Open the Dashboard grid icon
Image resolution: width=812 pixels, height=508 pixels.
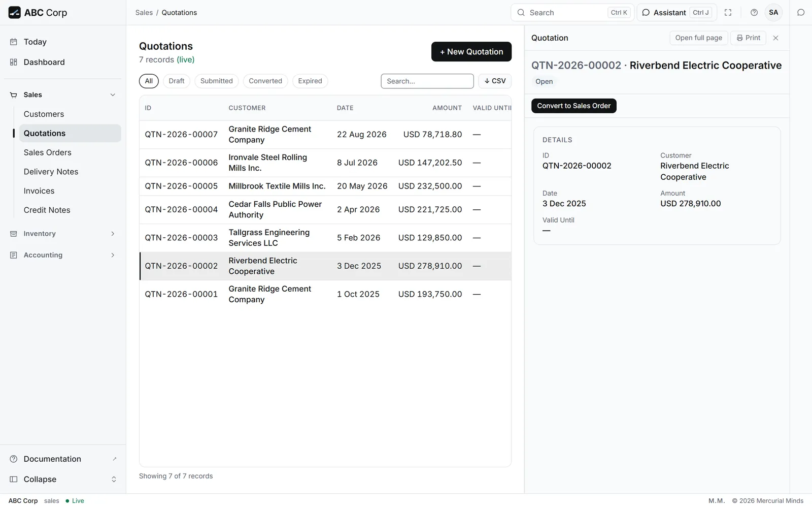coord(14,62)
